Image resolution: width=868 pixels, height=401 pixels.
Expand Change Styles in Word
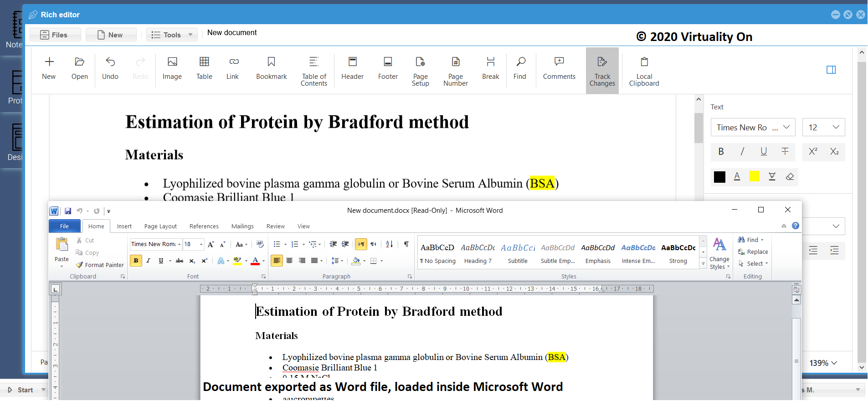click(x=719, y=253)
